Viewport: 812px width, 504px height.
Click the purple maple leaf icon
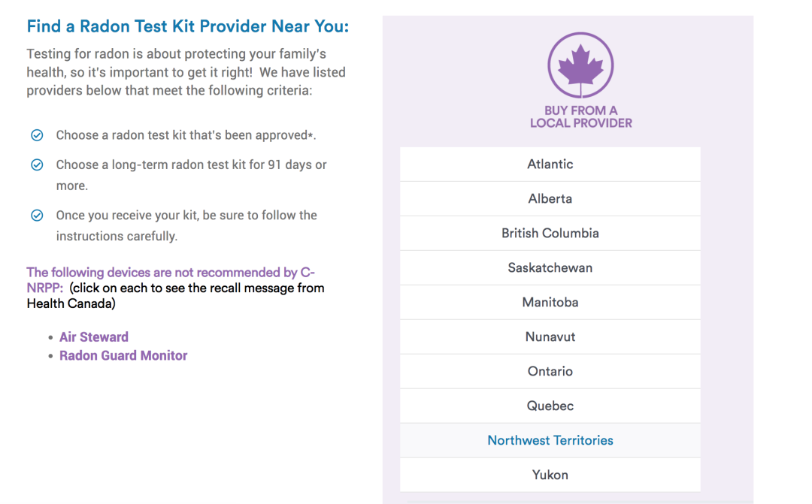[580, 65]
